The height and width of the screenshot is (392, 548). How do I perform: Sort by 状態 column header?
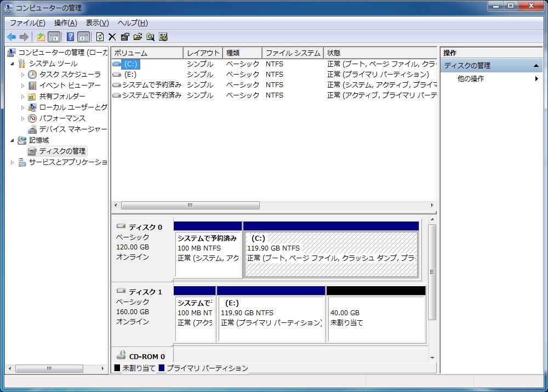click(380, 53)
